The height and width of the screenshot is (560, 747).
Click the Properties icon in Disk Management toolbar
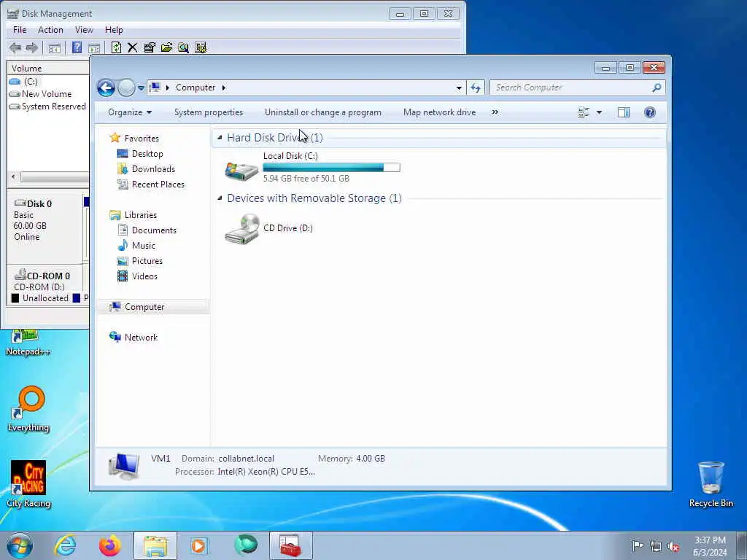pos(150,47)
